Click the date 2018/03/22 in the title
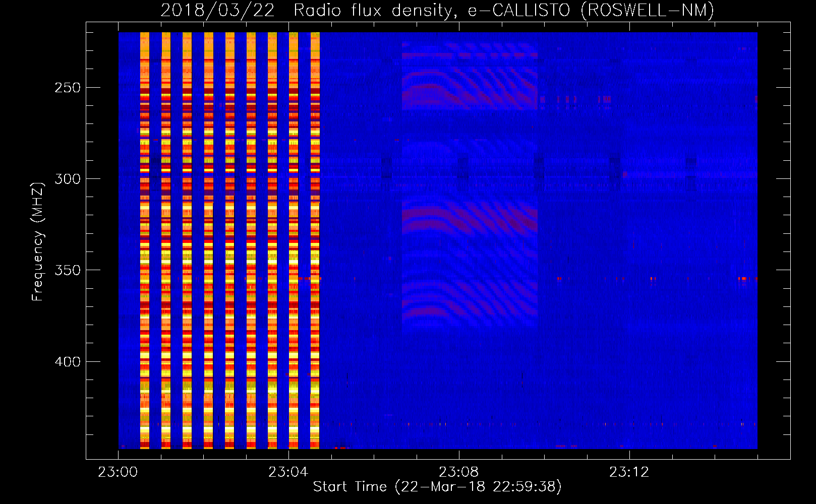 (x=218, y=10)
